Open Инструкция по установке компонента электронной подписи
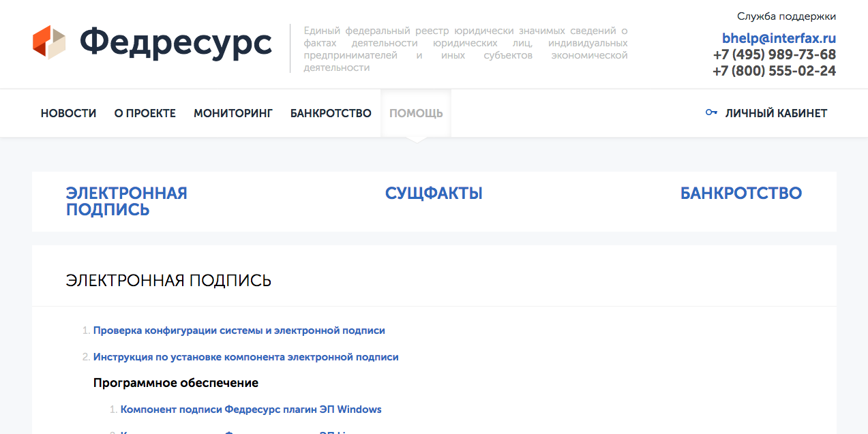Image resolution: width=868 pixels, height=434 pixels. tap(246, 357)
